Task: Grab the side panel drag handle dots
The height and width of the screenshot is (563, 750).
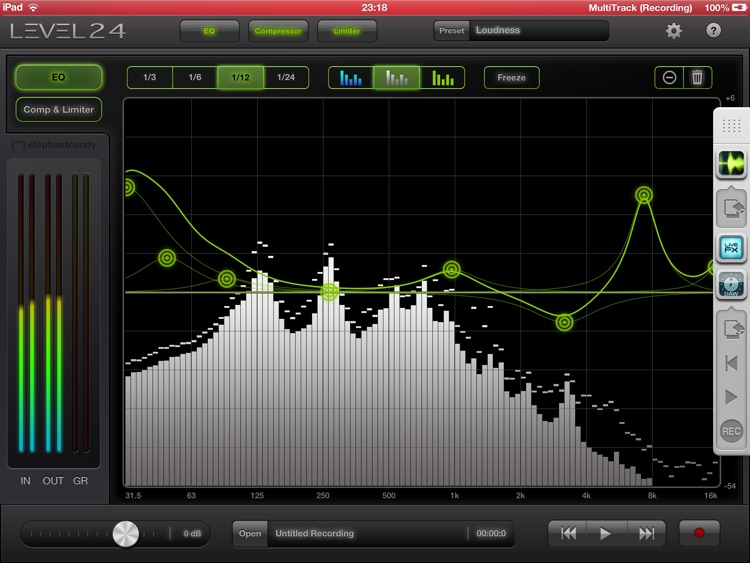Action: 731,126
